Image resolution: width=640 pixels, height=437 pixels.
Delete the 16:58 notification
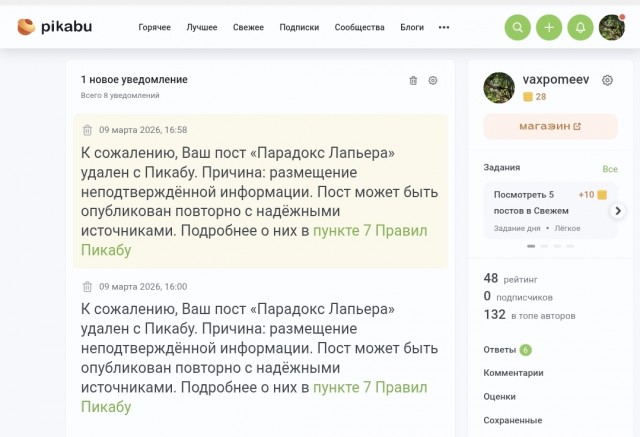coord(87,130)
